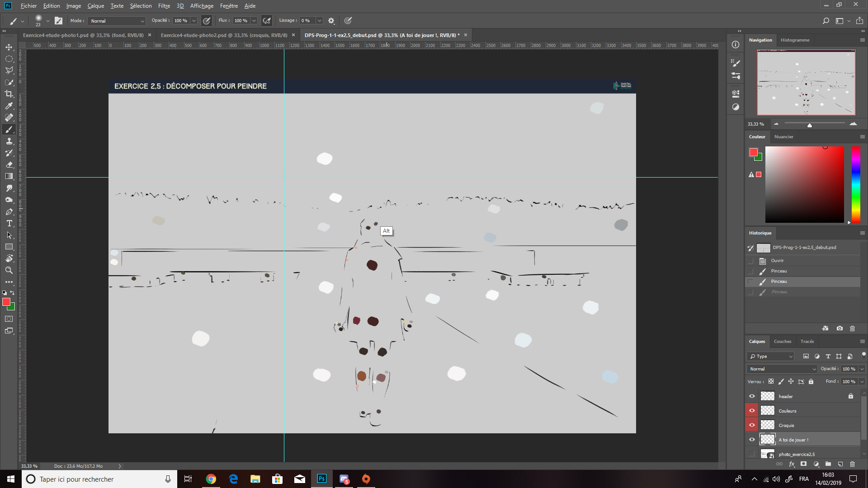
Task: Open layer styles via the fx button
Action: pyautogui.click(x=792, y=464)
